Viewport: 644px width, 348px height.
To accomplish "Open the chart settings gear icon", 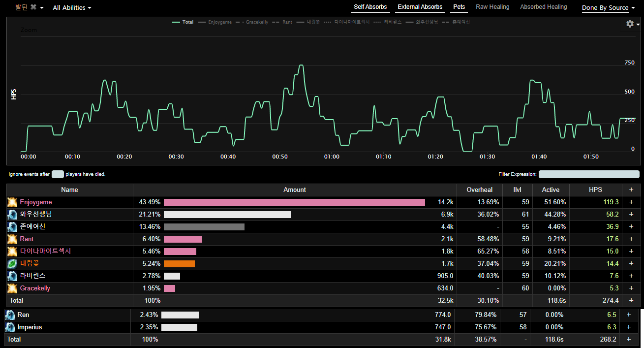I will coord(630,24).
